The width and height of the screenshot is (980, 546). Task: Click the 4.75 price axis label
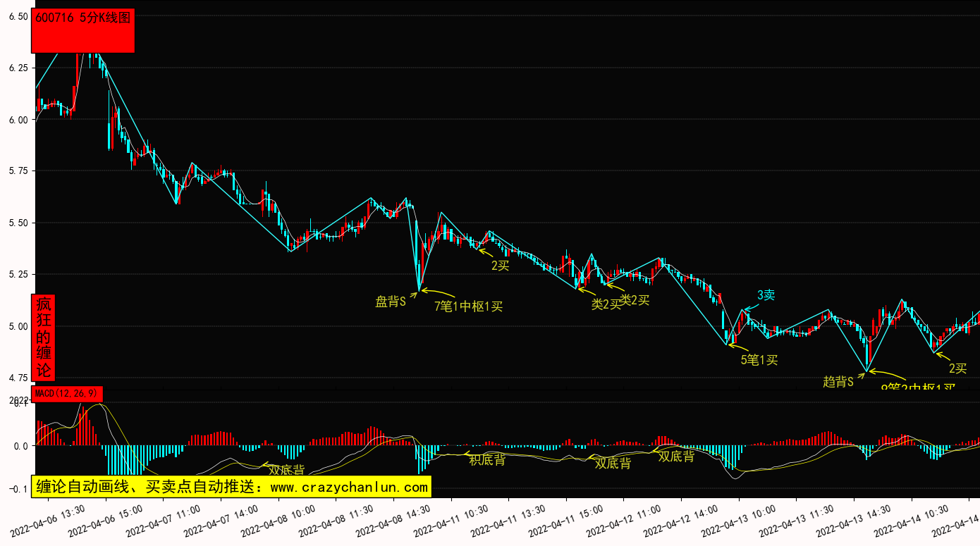pos(18,378)
